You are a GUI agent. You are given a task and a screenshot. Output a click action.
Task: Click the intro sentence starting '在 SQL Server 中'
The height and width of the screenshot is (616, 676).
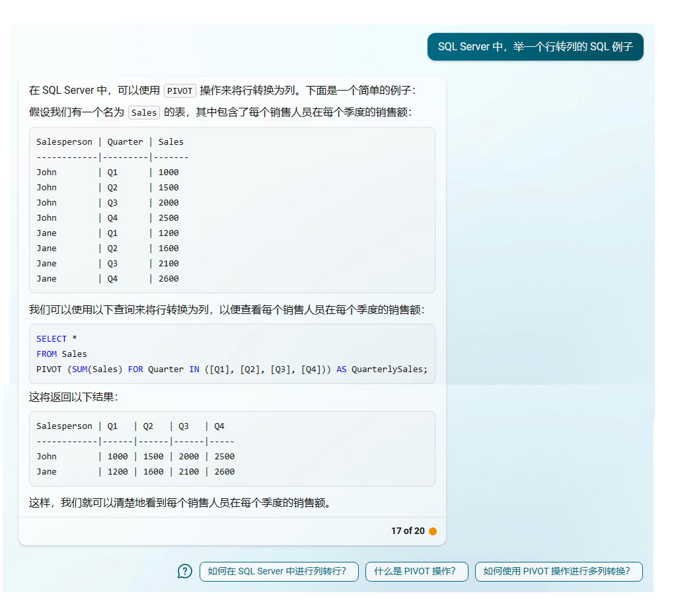[x=223, y=91]
